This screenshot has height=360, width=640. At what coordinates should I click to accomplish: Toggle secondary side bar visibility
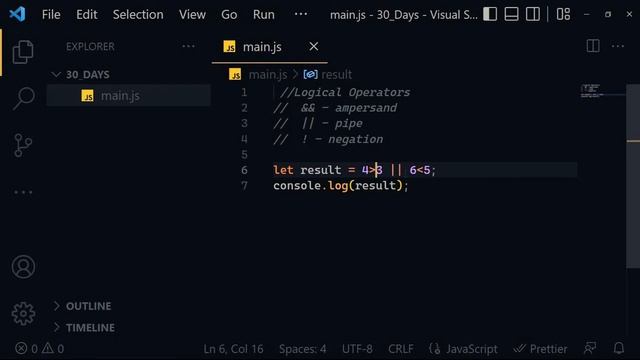(x=532, y=14)
